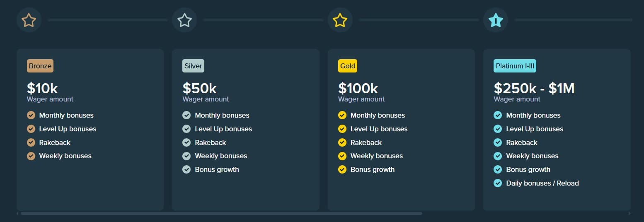Image resolution: width=644 pixels, height=222 pixels.
Task: Click Bronze Monthly bonuses check circle
Action: tap(31, 115)
